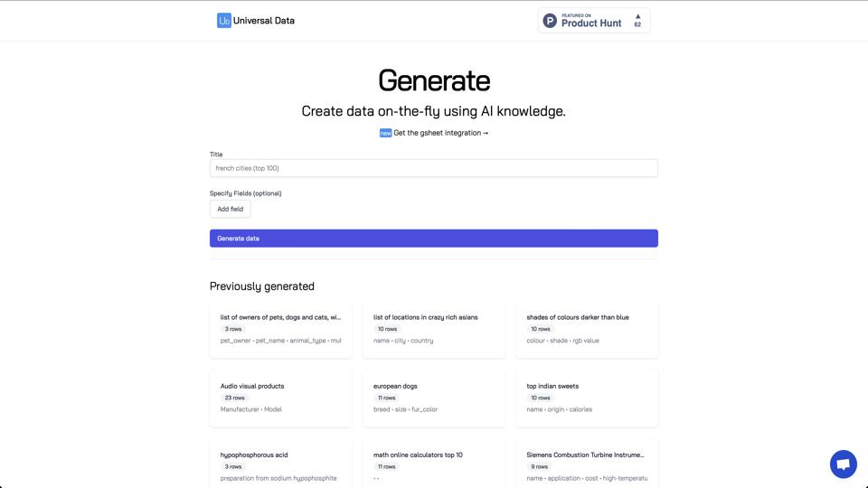
Task: Open the Audio visual products dataset
Action: (x=280, y=398)
